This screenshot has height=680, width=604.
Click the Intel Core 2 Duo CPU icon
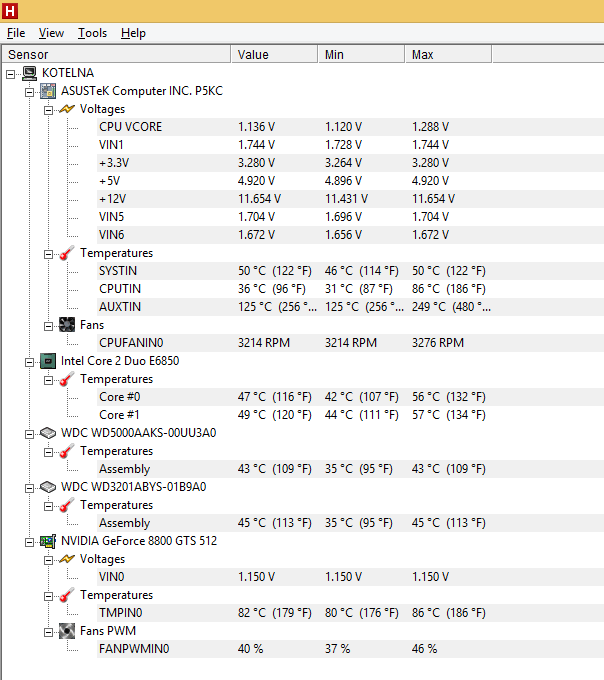coord(48,361)
